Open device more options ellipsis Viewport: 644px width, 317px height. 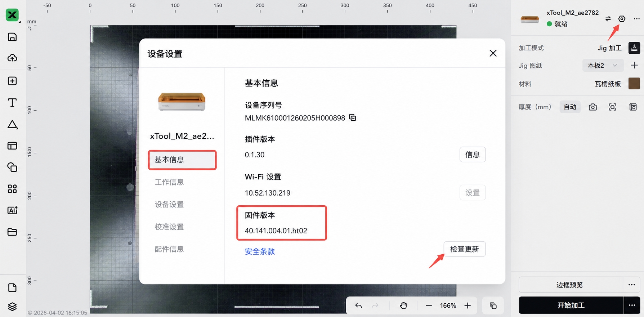(636, 19)
